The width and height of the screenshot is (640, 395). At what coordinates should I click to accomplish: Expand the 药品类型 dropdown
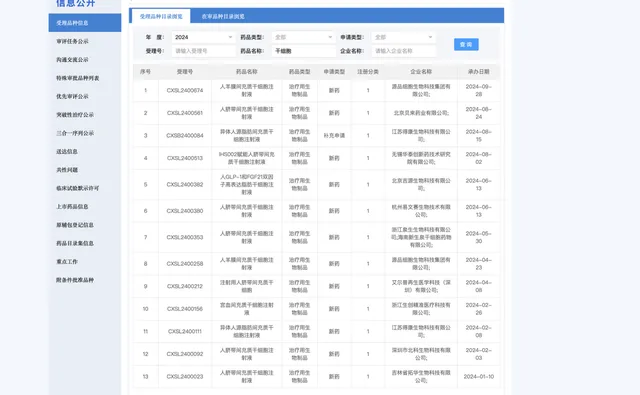(303, 37)
